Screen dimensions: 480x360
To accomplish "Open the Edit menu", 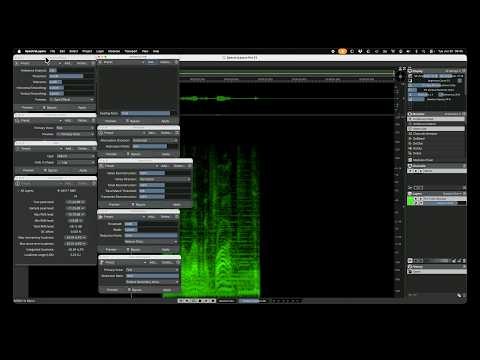I will click(62, 51).
